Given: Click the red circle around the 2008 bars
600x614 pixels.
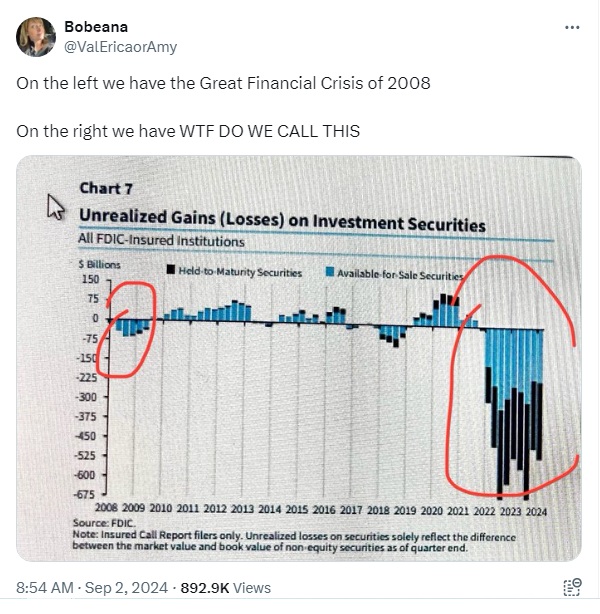Looking at the screenshot, I should point(126,329).
